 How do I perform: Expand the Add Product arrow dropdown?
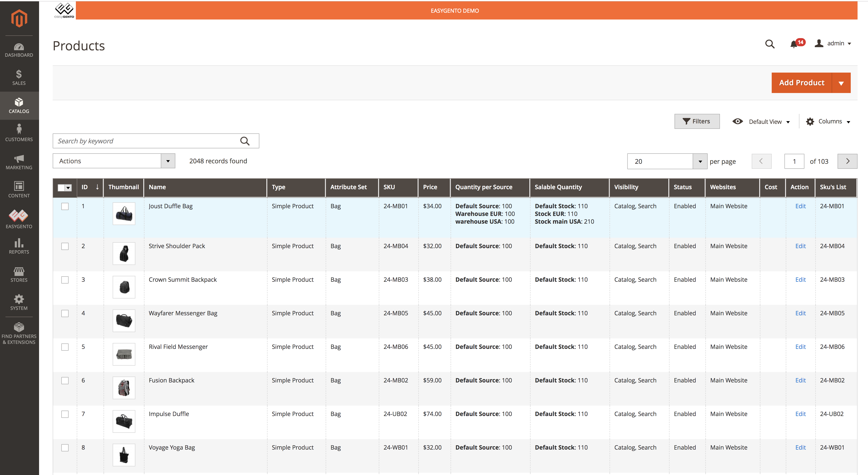[841, 83]
